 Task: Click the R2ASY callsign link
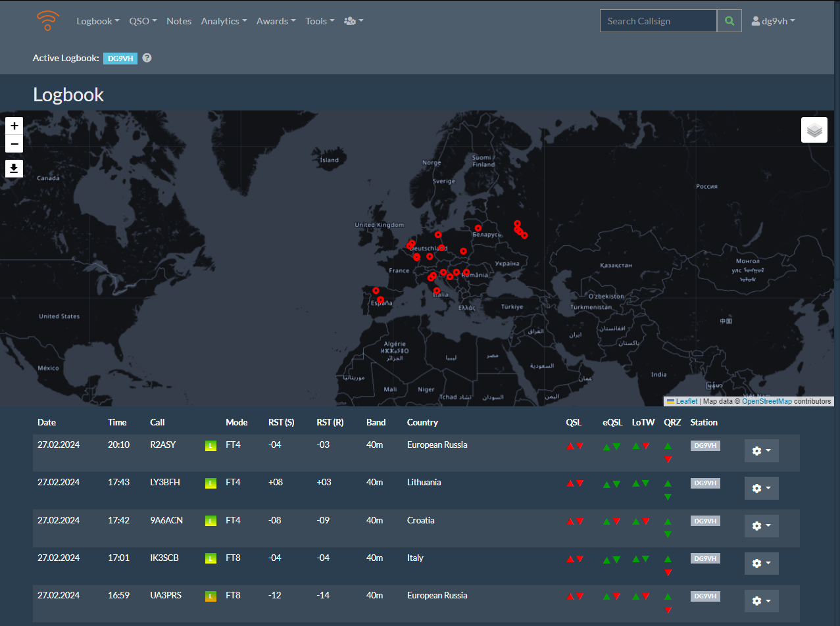[x=163, y=445]
